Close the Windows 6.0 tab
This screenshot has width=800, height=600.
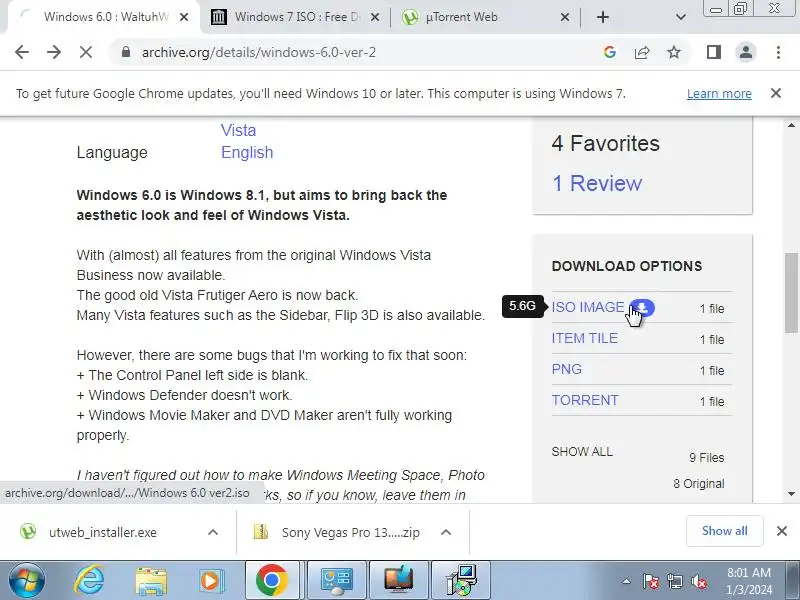[184, 17]
